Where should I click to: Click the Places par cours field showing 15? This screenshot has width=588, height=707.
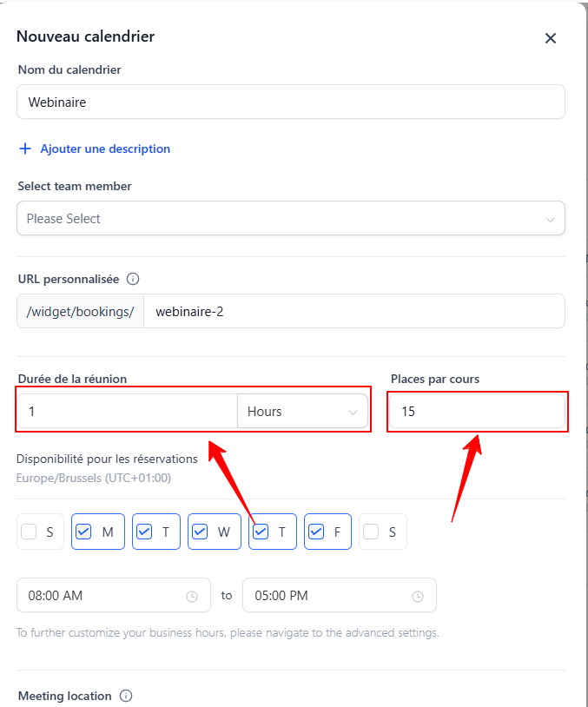[478, 411]
